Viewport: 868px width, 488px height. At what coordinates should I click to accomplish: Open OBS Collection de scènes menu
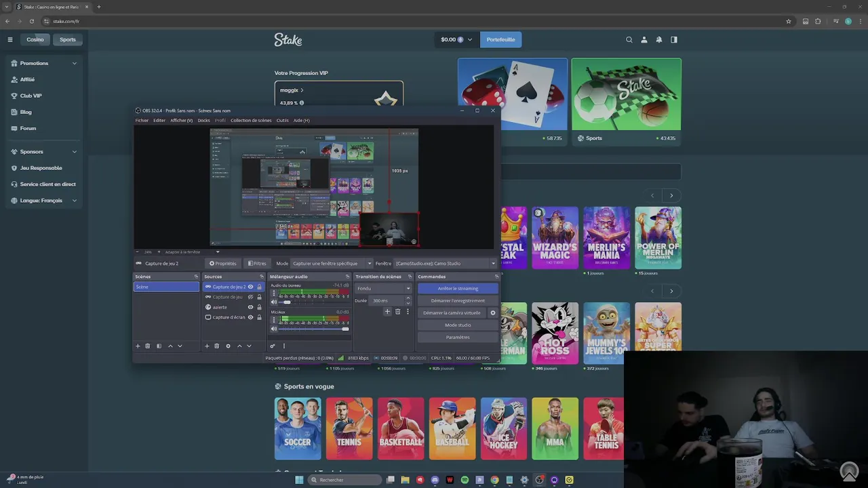(251, 121)
